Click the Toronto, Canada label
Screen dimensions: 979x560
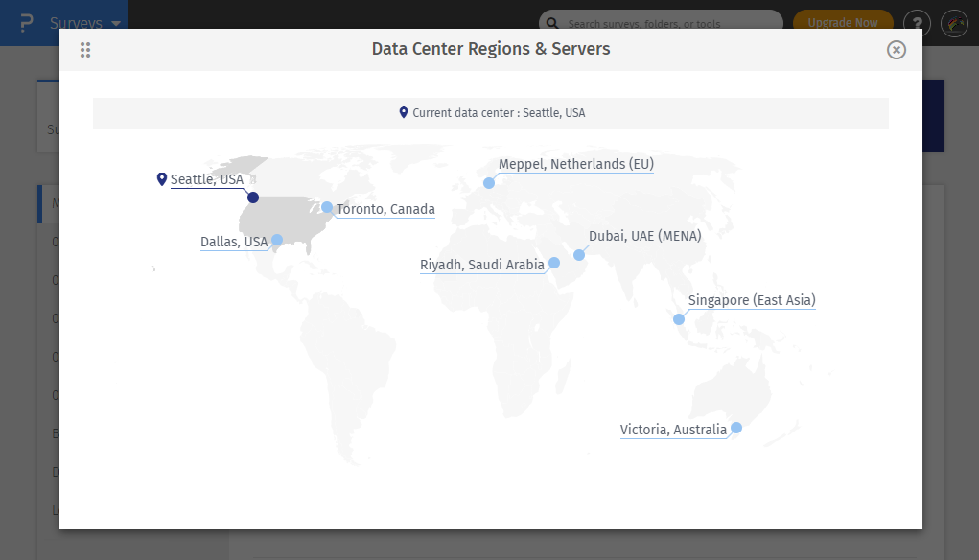385,209
